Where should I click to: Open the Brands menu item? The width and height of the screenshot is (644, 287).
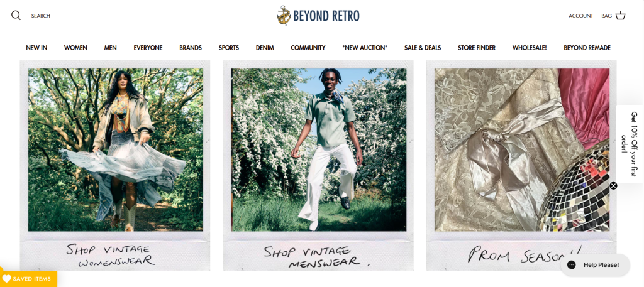tap(191, 48)
